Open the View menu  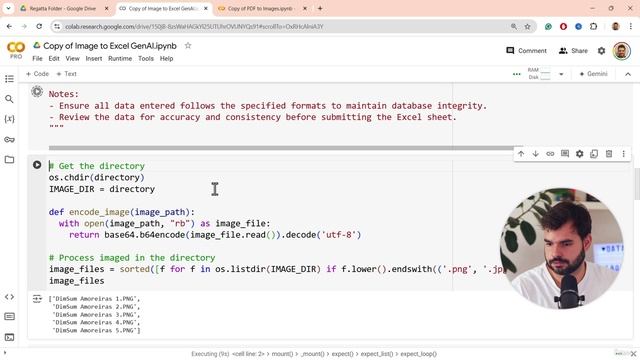point(73,58)
